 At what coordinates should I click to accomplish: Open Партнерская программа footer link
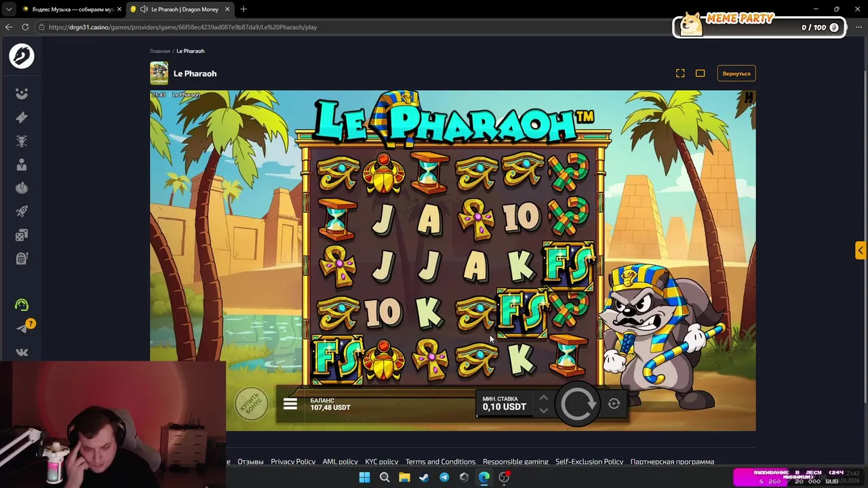point(672,462)
